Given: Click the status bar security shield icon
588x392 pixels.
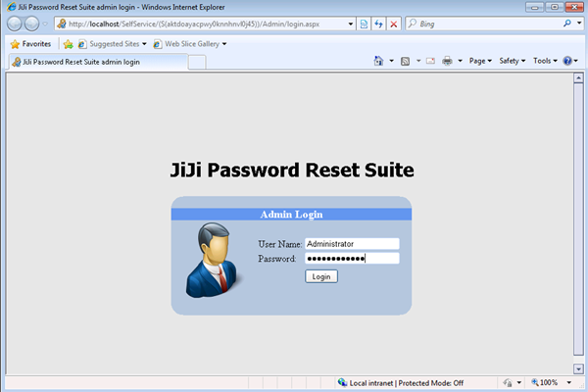Looking at the screenshot, I should [x=508, y=382].
